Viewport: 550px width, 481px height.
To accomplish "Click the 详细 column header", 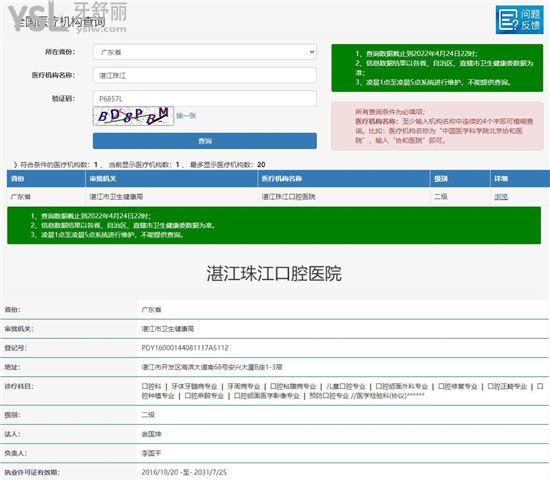I will point(520,179).
